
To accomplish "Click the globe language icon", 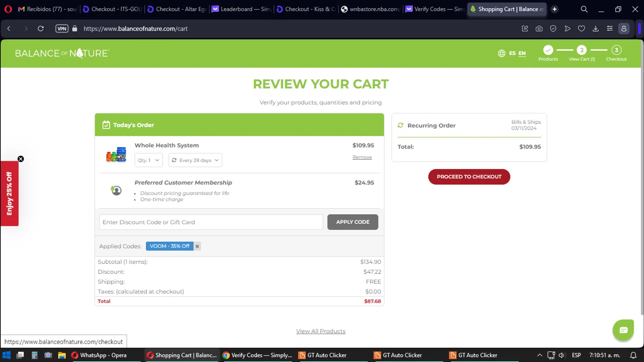I will (501, 53).
